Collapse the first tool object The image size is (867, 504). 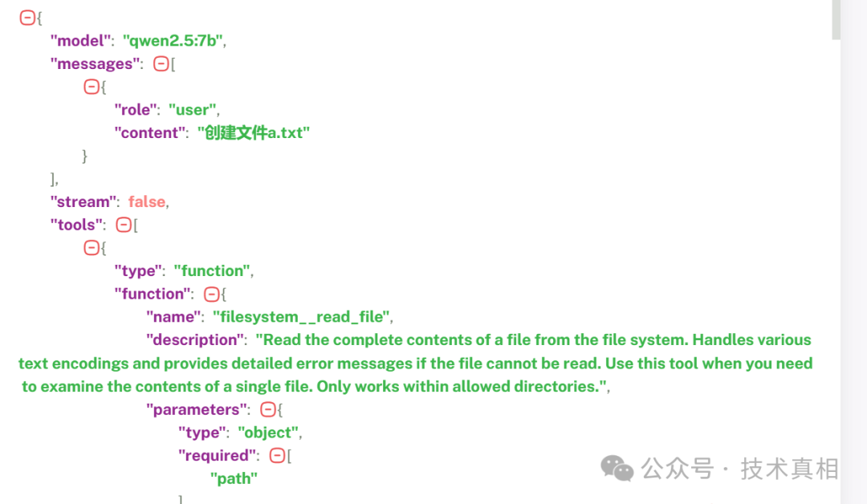[92, 247]
